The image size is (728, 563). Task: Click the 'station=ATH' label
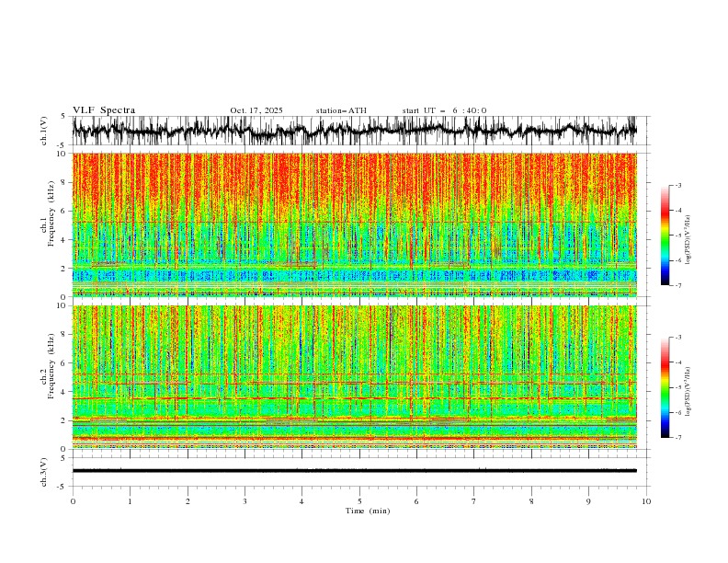click(341, 110)
